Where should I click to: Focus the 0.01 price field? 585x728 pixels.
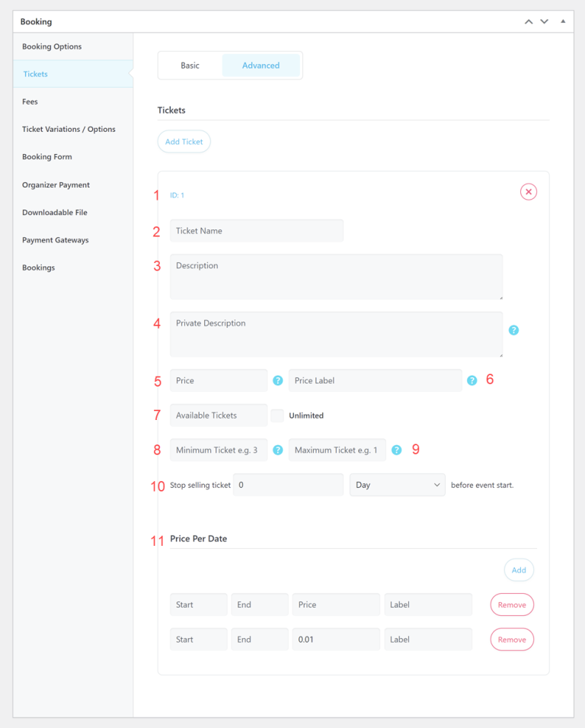tap(337, 640)
